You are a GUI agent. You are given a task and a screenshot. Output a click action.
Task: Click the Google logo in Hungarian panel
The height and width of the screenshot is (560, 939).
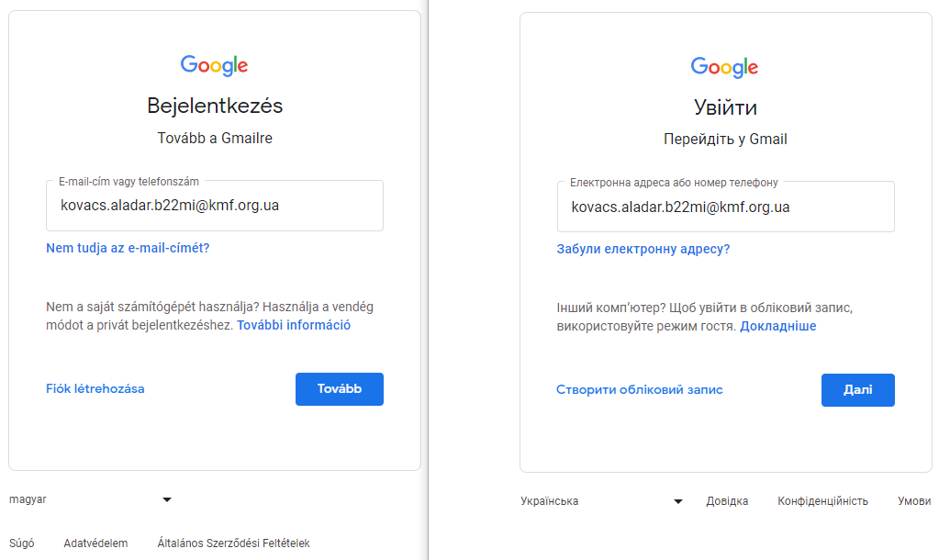[x=214, y=65]
